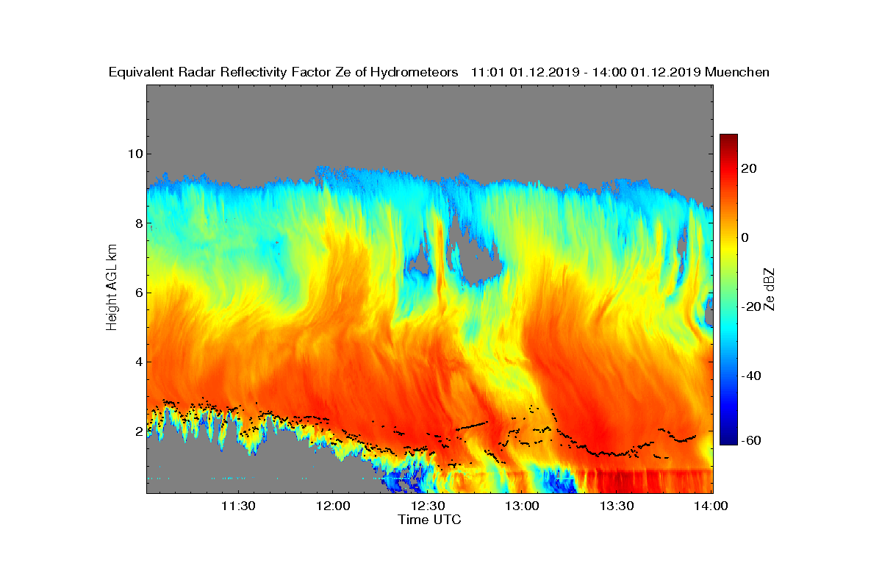Click the 'Time UTC' x-axis label
This screenshot has width=882, height=588.
pos(430,520)
